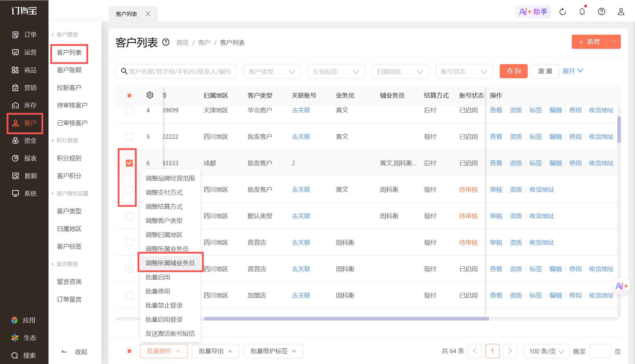The image size is (635, 364).
Task: Go to the 商品 module
Action: click(24, 70)
